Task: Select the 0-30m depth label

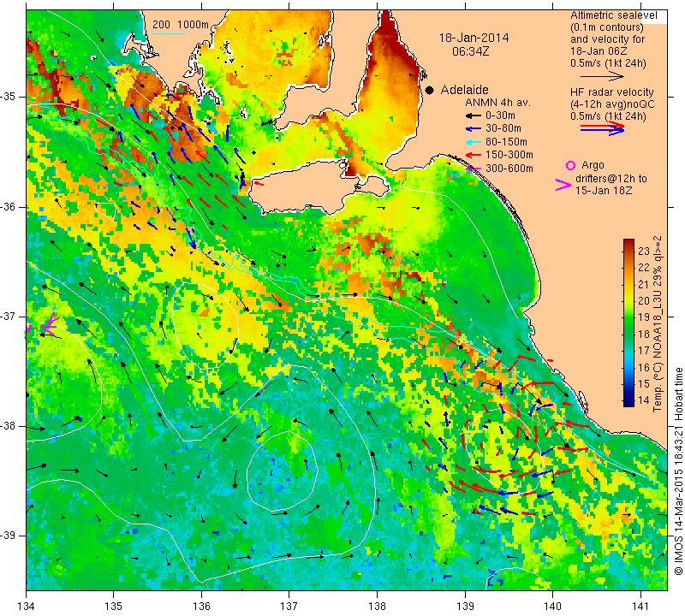Action: (x=500, y=115)
